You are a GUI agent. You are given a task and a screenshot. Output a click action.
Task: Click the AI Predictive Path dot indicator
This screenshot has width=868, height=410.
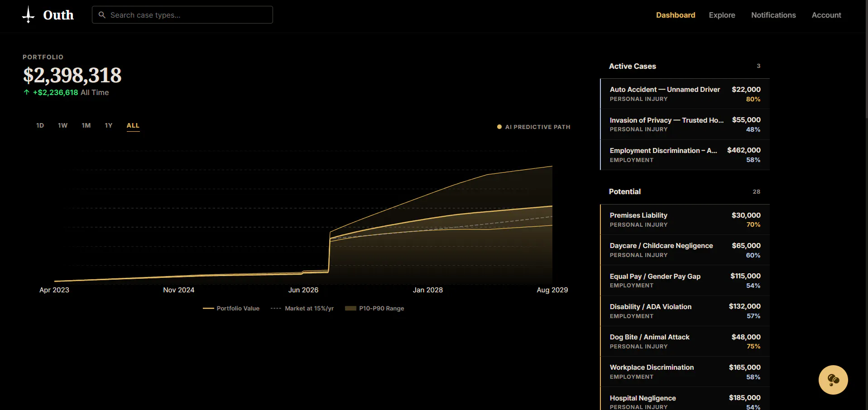499,127
